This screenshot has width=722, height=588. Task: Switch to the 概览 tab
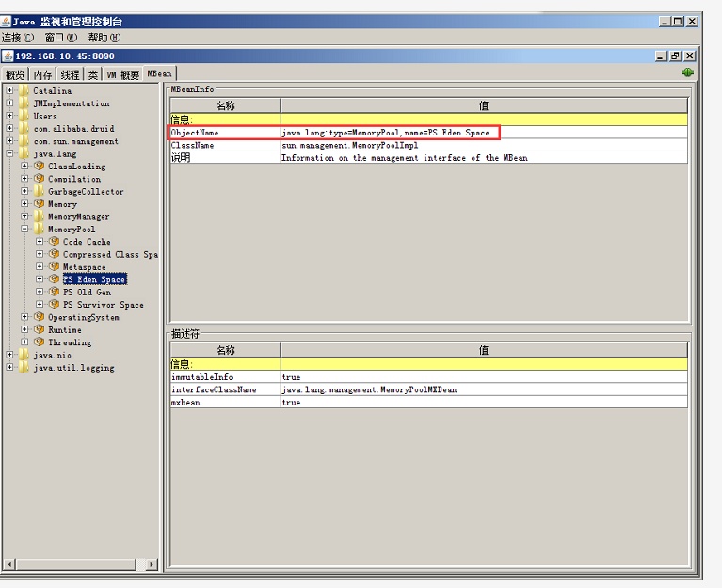point(15,74)
